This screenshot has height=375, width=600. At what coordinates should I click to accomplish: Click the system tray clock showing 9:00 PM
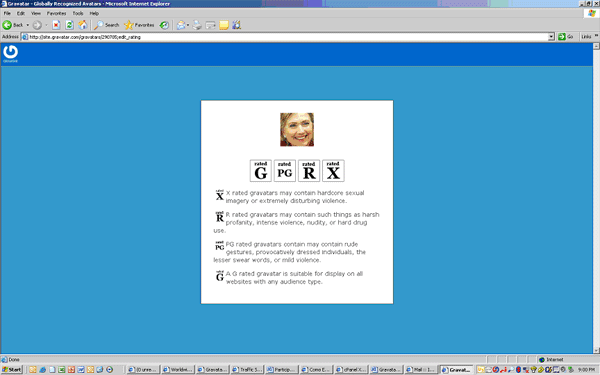(x=587, y=370)
